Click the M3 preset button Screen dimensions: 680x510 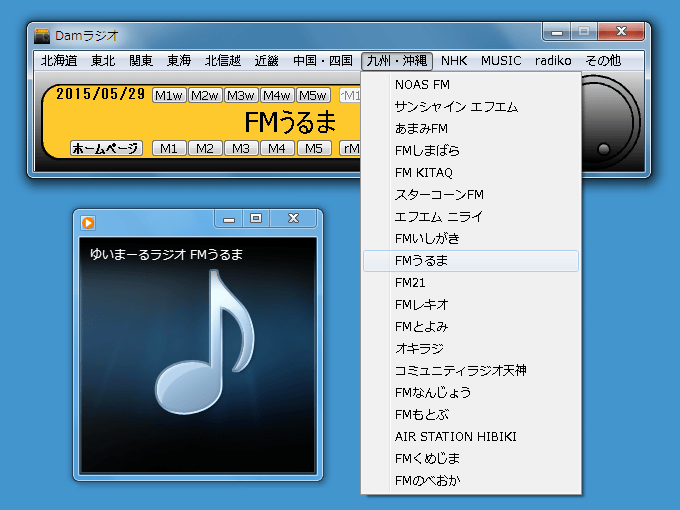(x=241, y=148)
